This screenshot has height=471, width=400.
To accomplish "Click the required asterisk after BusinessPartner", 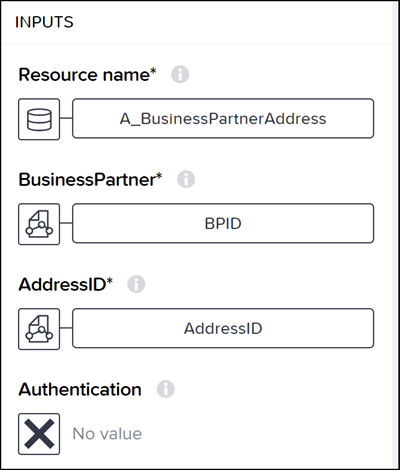I will point(159,176).
